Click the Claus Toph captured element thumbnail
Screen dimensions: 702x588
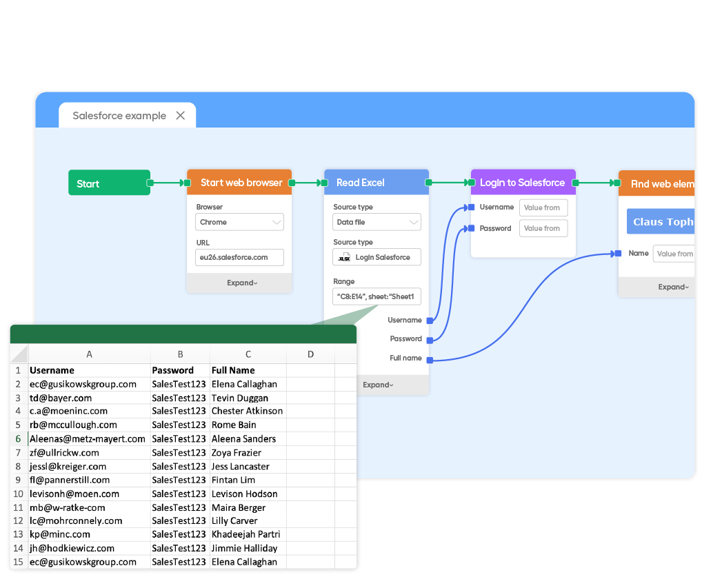[x=661, y=221]
